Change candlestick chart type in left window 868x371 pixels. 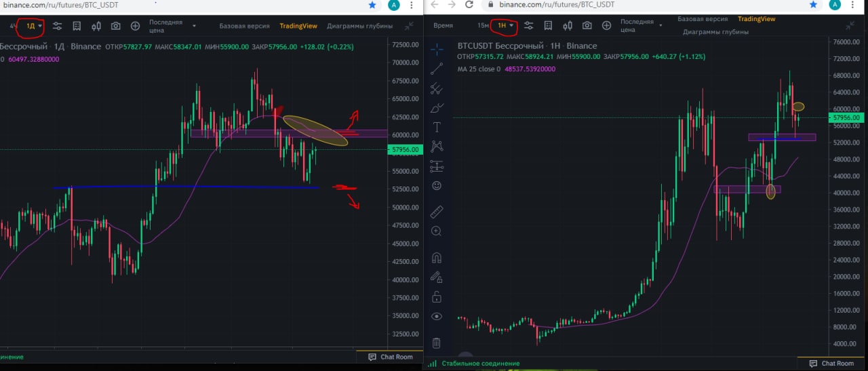(x=96, y=26)
